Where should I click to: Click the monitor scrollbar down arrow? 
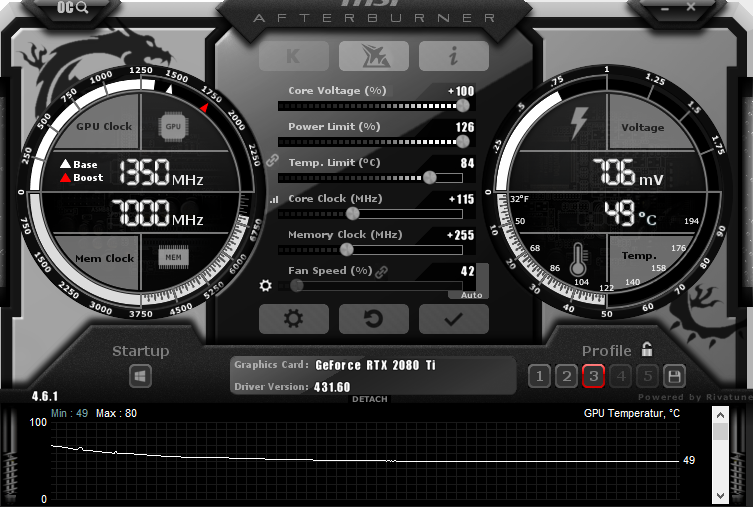point(720,495)
